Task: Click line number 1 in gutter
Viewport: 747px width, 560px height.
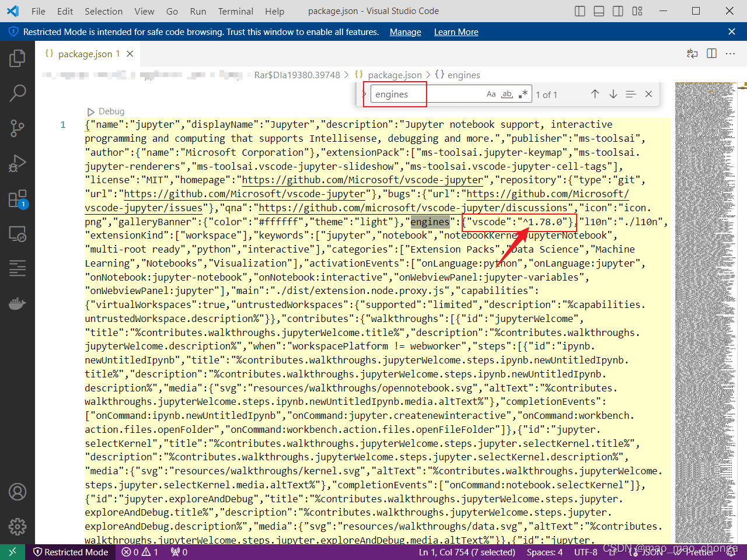Action: pos(63,124)
